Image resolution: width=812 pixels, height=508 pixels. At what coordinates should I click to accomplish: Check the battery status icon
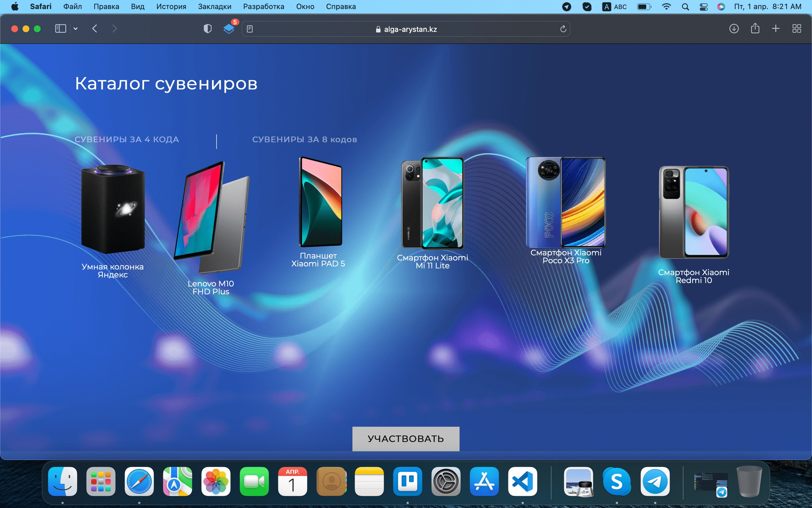point(644,7)
